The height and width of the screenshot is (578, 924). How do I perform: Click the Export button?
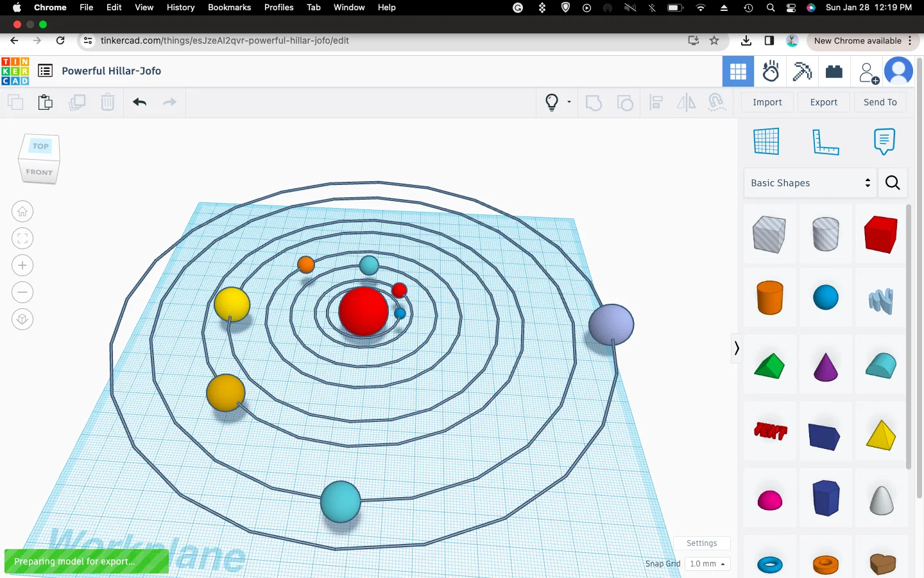tap(824, 102)
